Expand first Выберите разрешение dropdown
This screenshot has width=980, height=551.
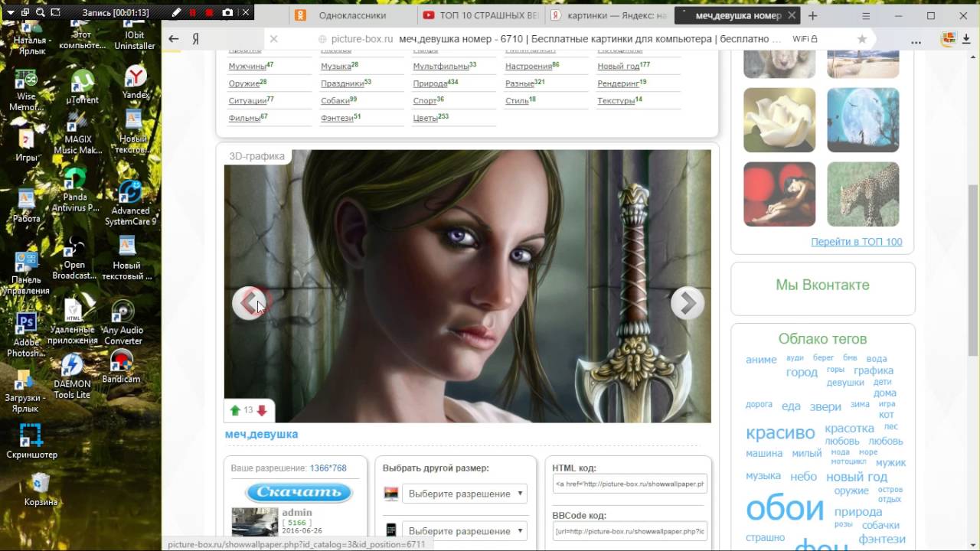click(465, 494)
